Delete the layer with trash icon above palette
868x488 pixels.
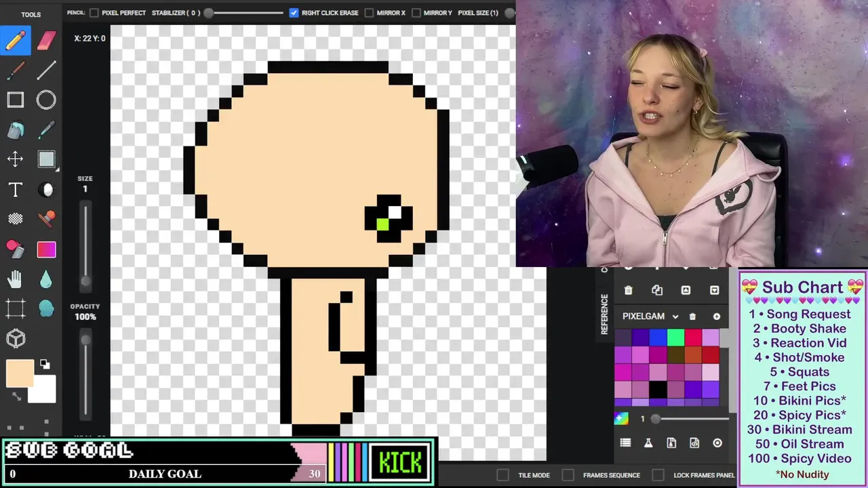click(x=628, y=290)
